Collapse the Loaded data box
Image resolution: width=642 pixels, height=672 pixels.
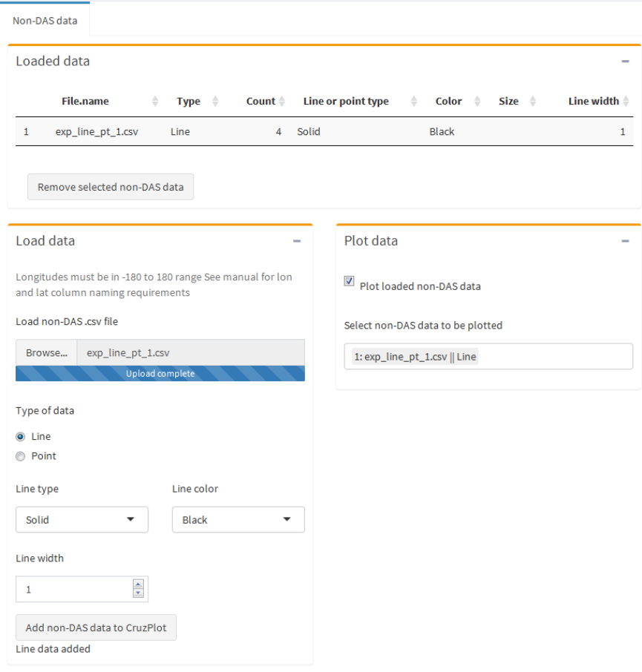tap(625, 62)
